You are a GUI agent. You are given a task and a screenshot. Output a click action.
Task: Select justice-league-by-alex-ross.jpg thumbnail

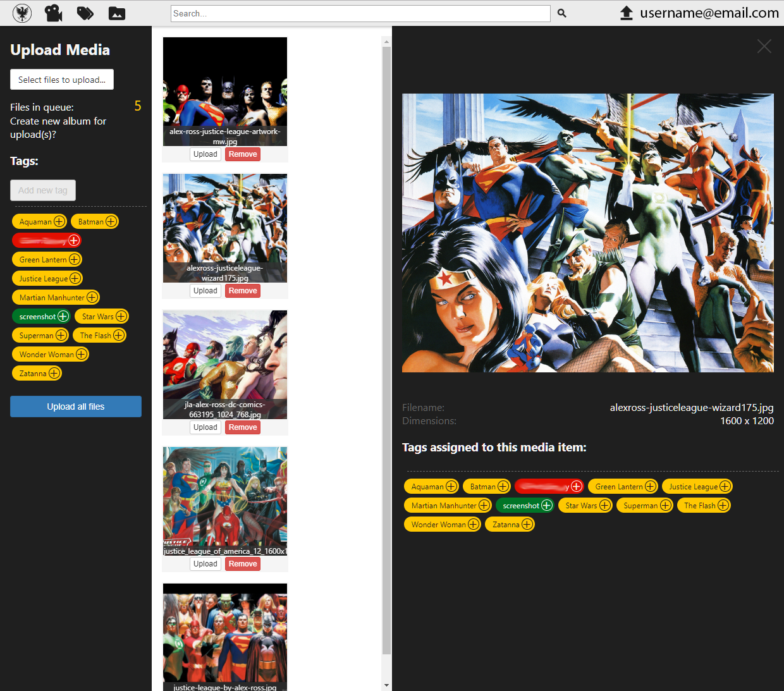[225, 637]
